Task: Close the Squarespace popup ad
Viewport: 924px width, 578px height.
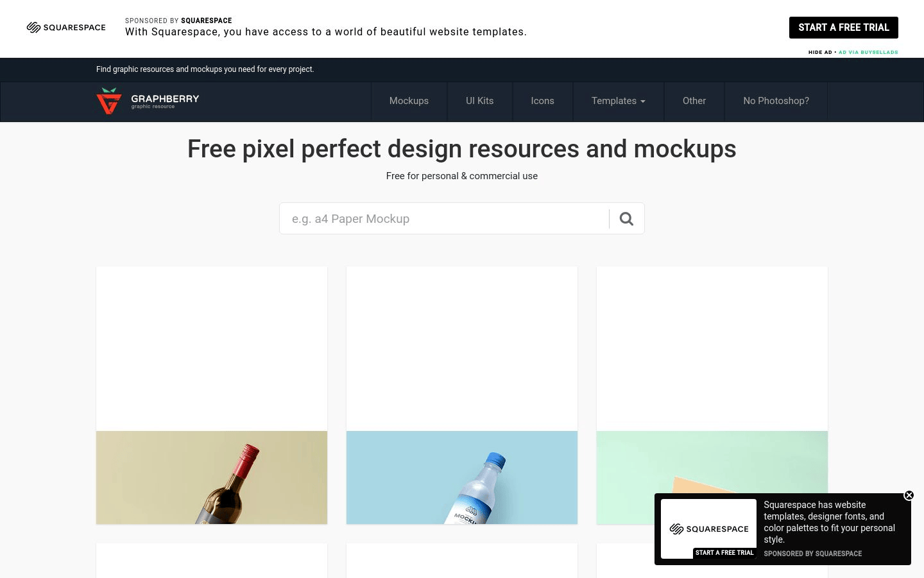Action: pyautogui.click(x=909, y=495)
